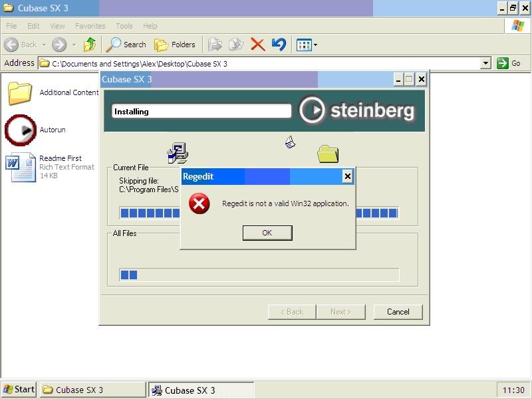Click the disabled maximize button of installer
Viewport: 532px width, 399px height.
409,80
